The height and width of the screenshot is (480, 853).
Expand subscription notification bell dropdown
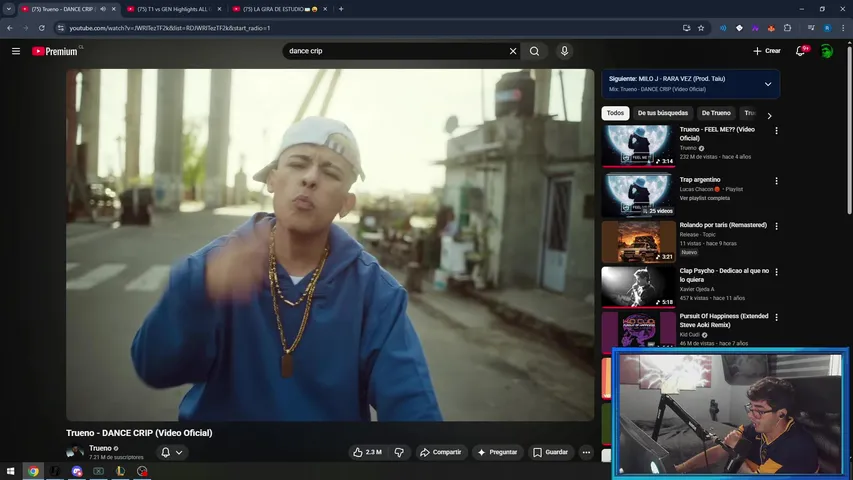(x=171, y=452)
